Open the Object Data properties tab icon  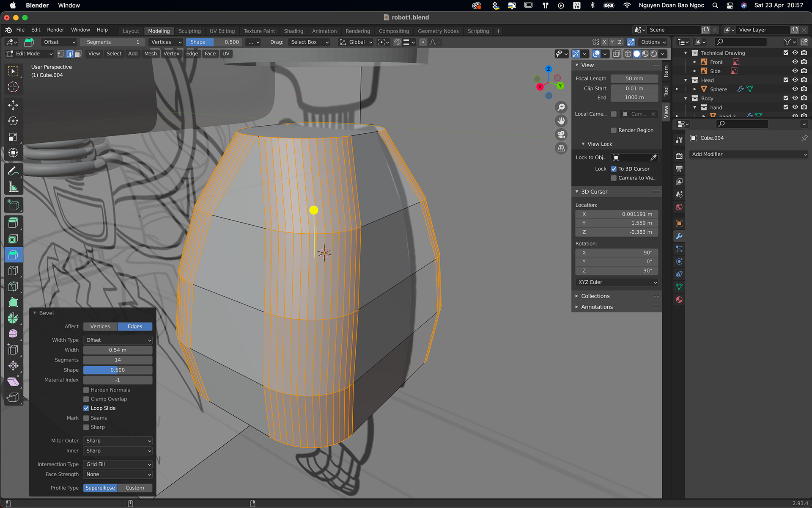pos(679,287)
